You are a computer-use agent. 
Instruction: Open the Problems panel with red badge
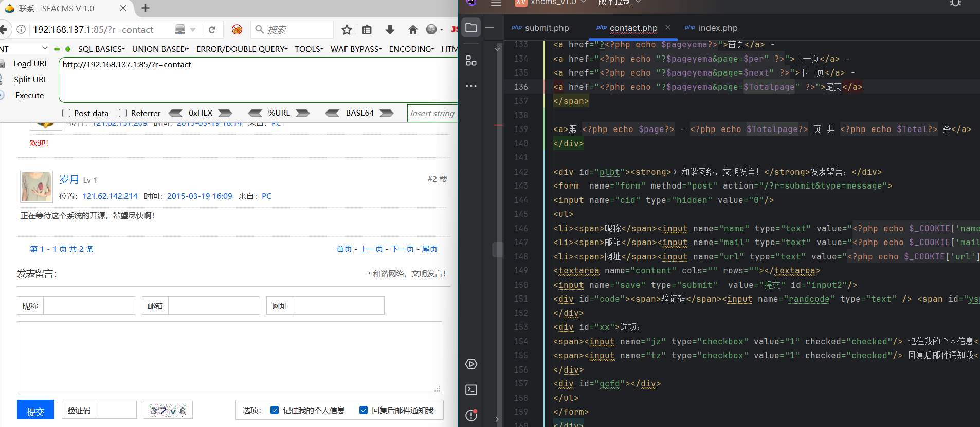(x=471, y=415)
